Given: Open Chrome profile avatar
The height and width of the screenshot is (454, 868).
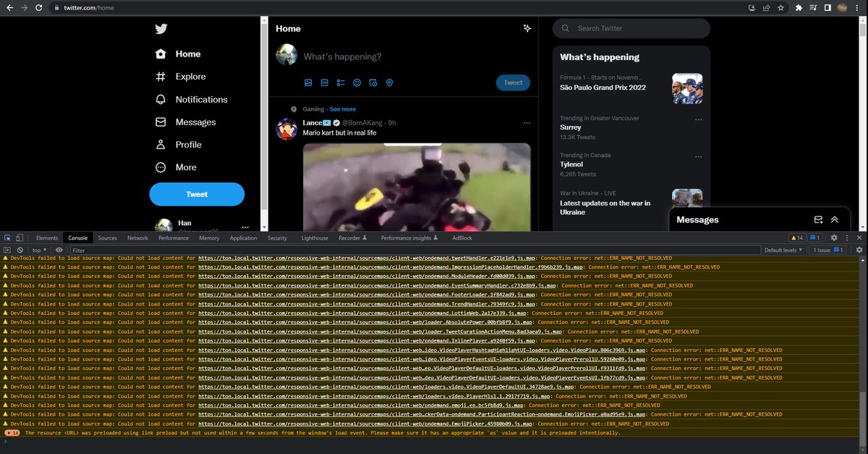Looking at the screenshot, I should pyautogui.click(x=843, y=7).
